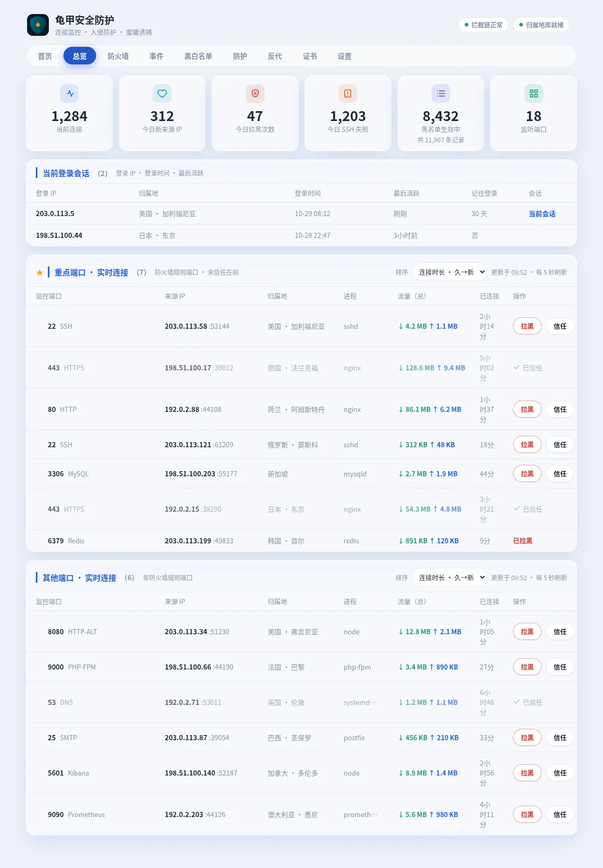This screenshot has height=868, width=603.
Task: Click the 8,432 blacklist count
Action: point(441,116)
